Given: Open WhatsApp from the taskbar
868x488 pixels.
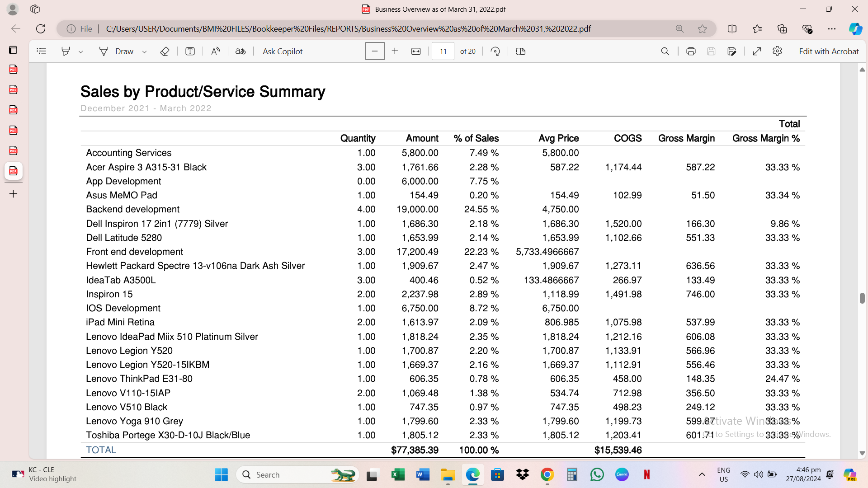Looking at the screenshot, I should coord(597,474).
